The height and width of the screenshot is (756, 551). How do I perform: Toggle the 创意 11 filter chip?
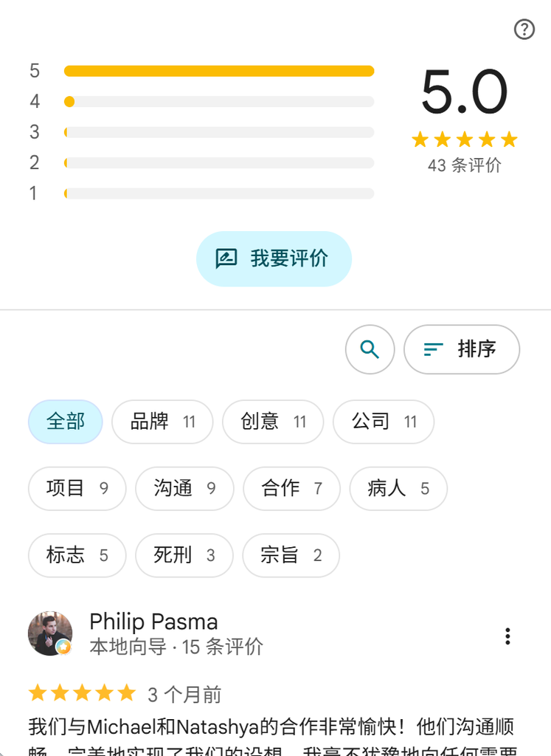[273, 422]
